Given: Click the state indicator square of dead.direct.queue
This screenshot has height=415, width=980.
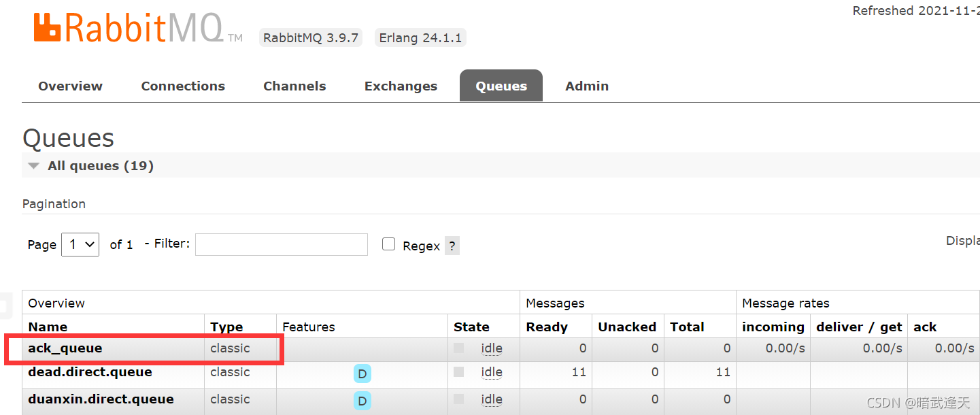Looking at the screenshot, I should [x=459, y=371].
